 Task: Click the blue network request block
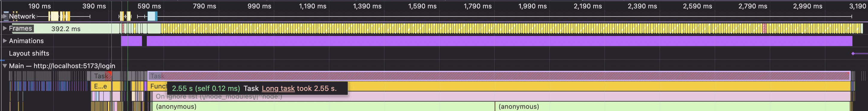click(152, 16)
